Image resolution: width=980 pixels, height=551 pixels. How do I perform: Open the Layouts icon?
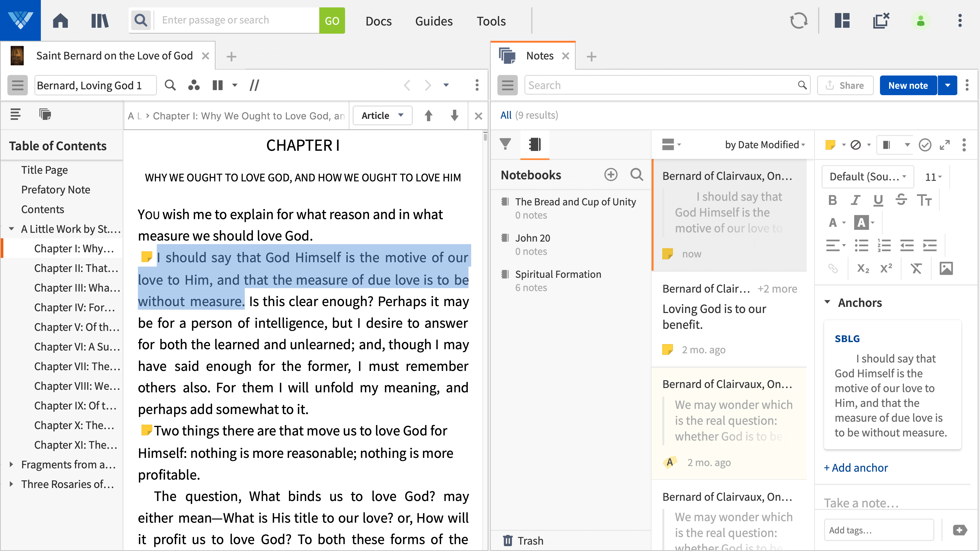pos(842,20)
